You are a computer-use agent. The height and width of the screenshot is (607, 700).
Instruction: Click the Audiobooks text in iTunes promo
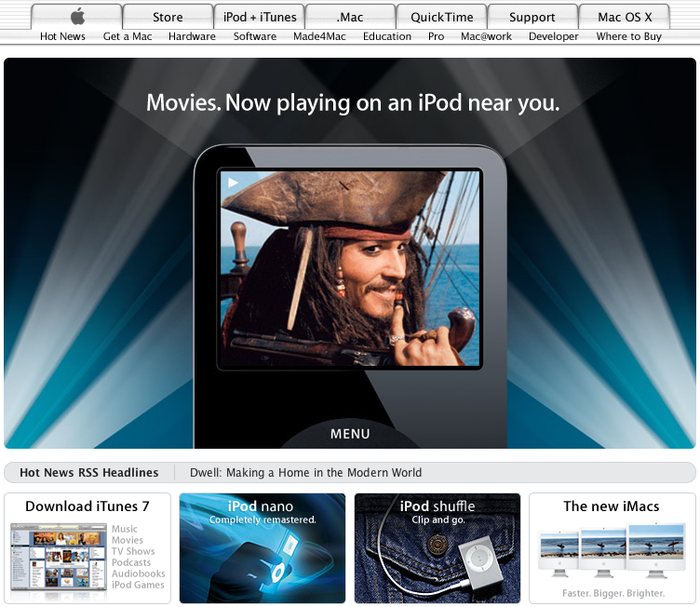pyautogui.click(x=139, y=573)
